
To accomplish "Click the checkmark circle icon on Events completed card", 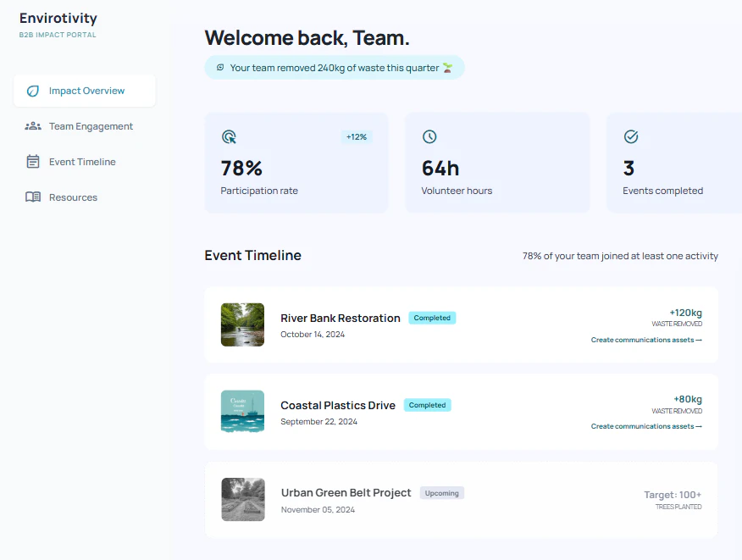I will pos(631,136).
